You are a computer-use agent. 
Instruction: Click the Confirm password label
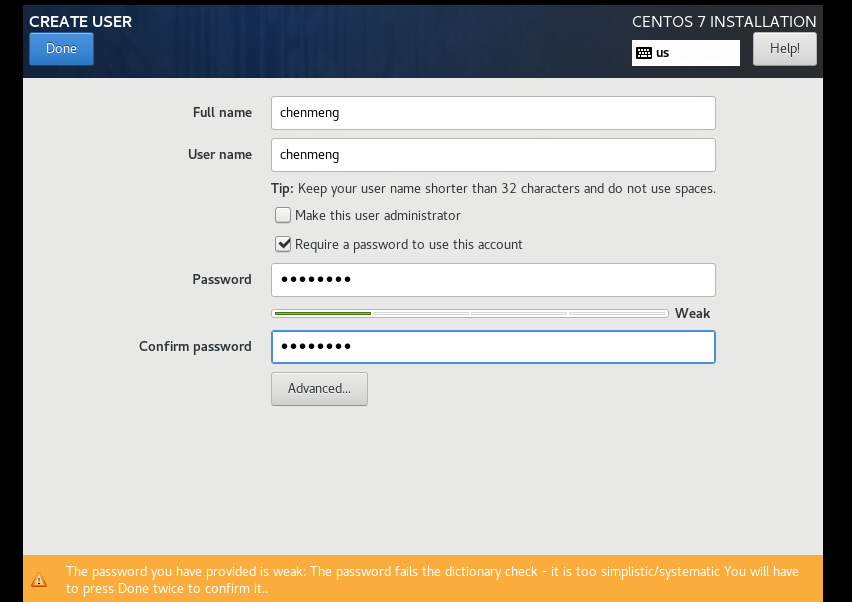[x=195, y=347]
